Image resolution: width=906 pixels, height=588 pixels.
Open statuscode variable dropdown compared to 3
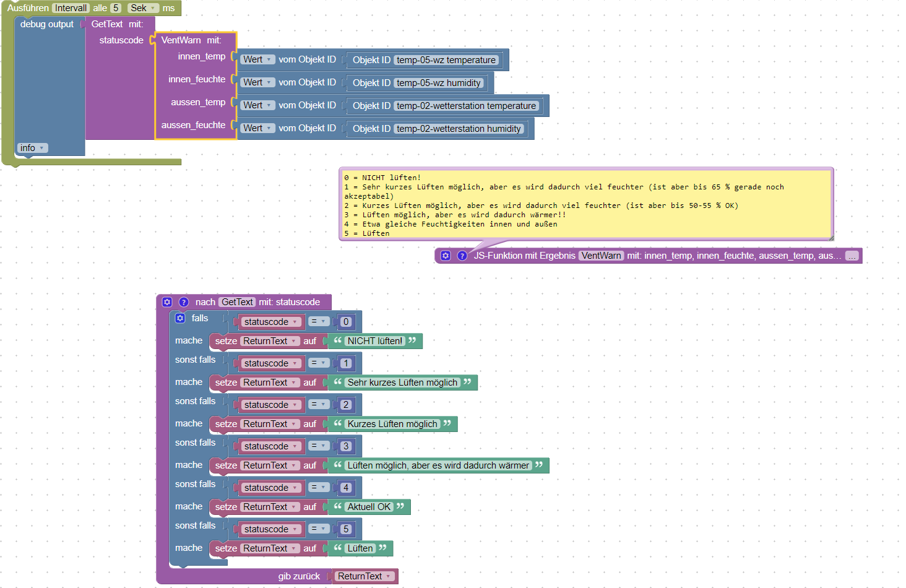click(271, 446)
